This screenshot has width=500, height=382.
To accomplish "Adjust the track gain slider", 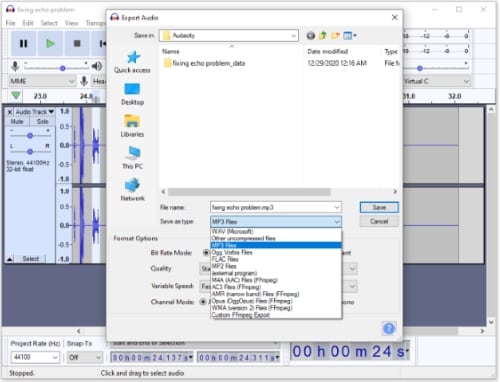I will pyautogui.click(x=30, y=135).
